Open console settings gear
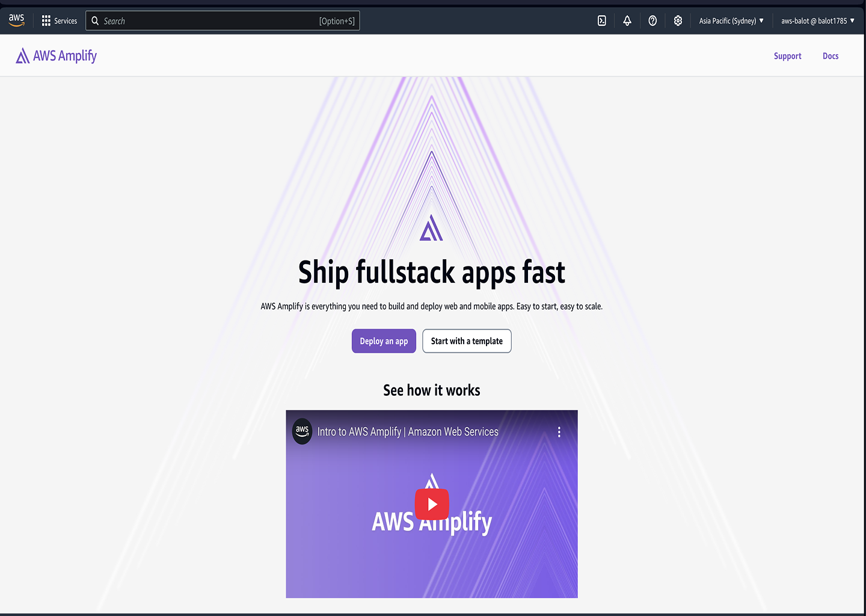The image size is (866, 616). [678, 21]
